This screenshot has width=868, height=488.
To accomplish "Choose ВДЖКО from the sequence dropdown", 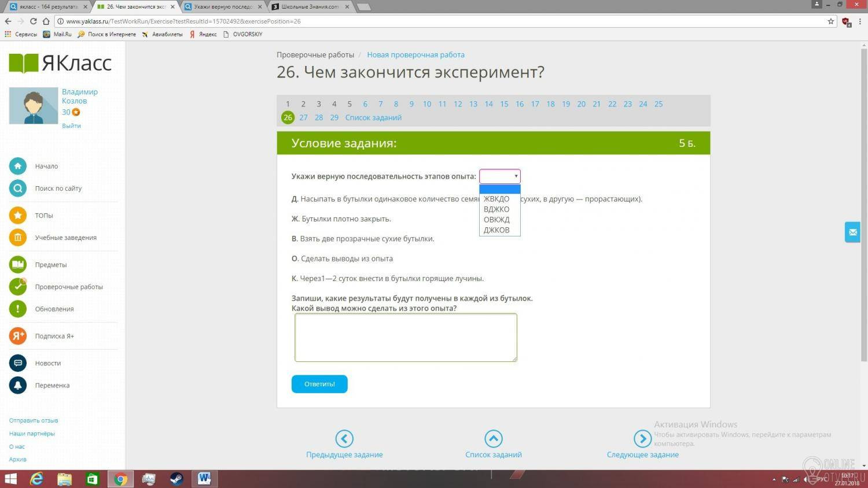I will 496,209.
